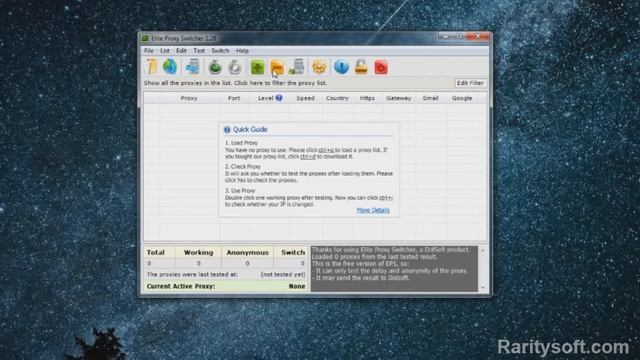Sort by the Country column header

point(337,98)
